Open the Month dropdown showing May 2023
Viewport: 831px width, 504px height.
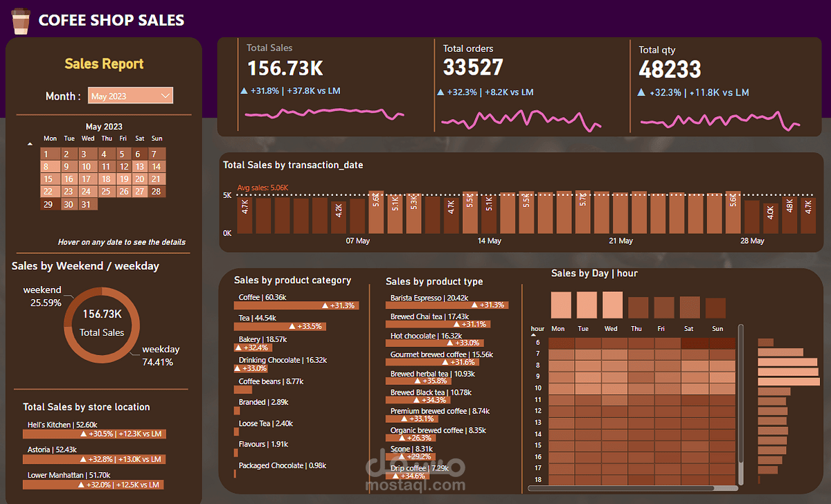point(130,96)
